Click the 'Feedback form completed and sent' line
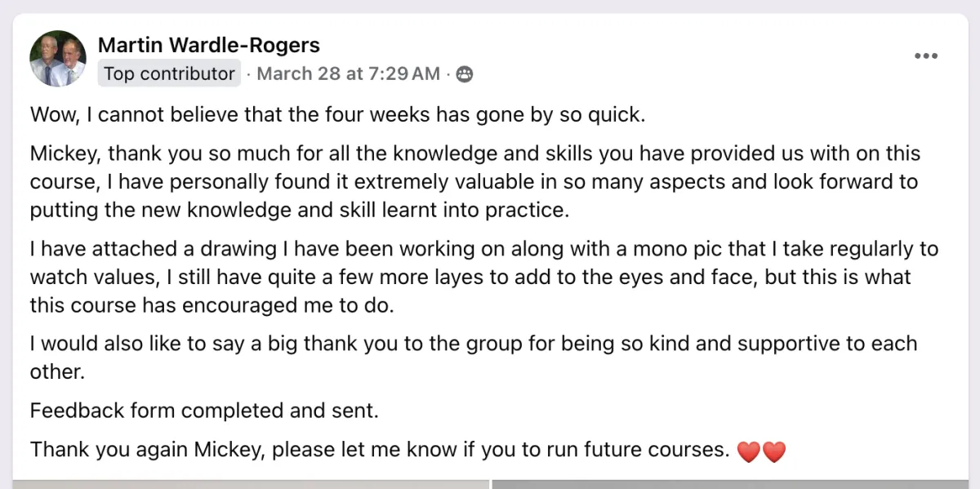The width and height of the screenshot is (980, 489). [204, 410]
